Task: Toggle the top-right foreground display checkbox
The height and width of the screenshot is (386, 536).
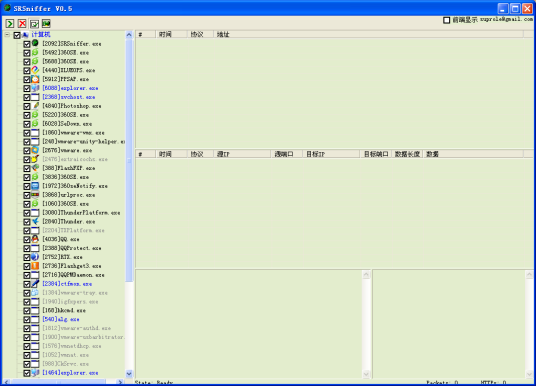Action: coord(446,20)
